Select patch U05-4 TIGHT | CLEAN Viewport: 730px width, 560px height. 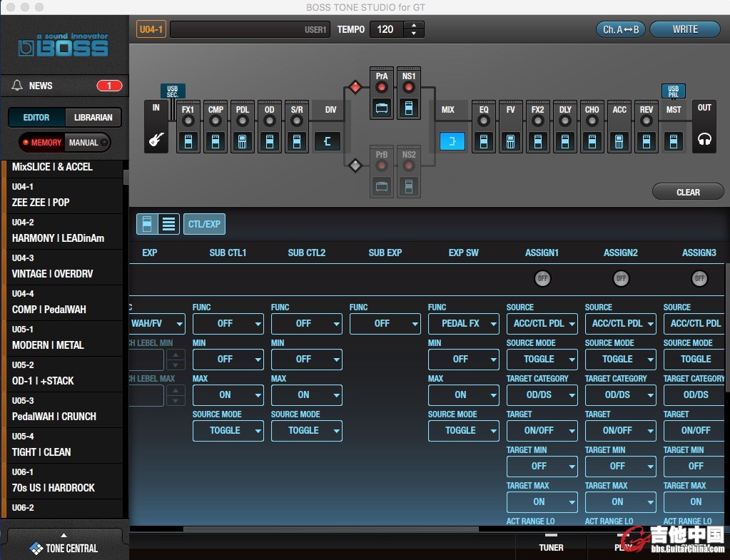coord(63,444)
